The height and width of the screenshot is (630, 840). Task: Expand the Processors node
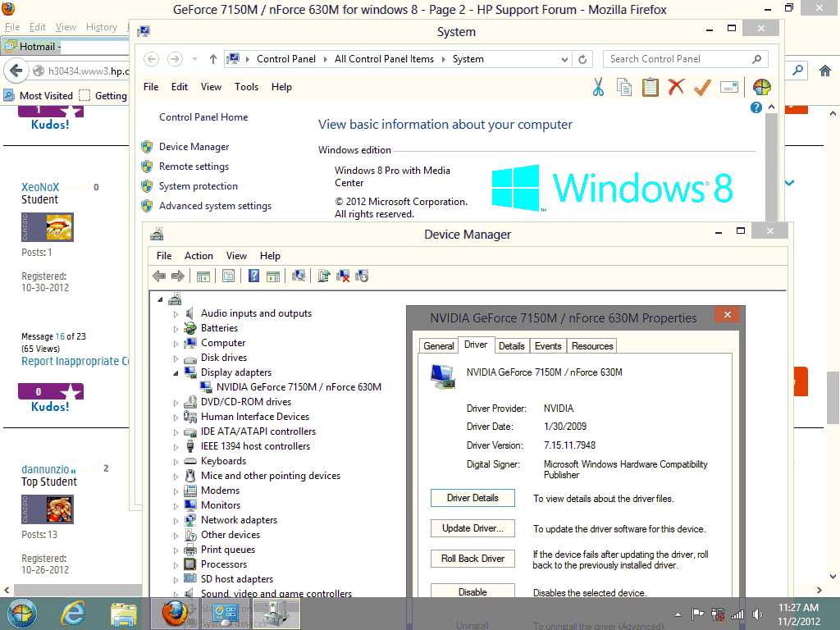pyautogui.click(x=176, y=564)
